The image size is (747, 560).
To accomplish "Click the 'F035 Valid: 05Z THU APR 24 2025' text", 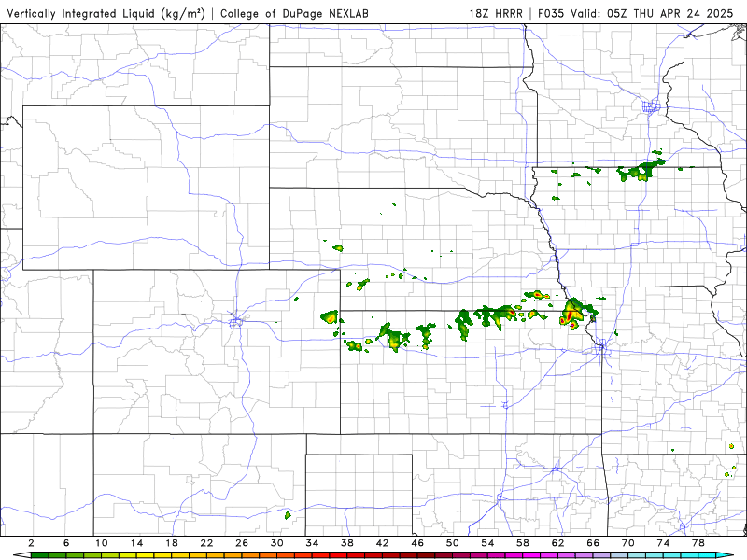I will (x=636, y=13).
